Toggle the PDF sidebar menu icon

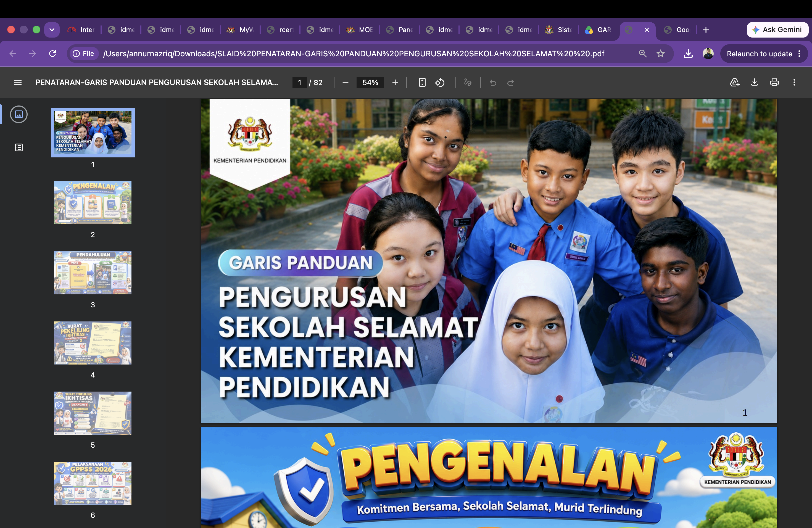(17, 82)
